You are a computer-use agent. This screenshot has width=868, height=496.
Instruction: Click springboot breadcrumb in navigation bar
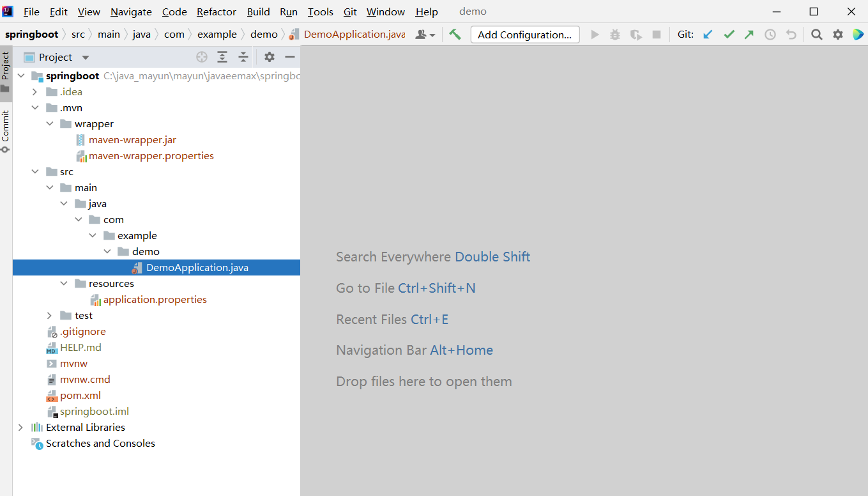coord(32,35)
